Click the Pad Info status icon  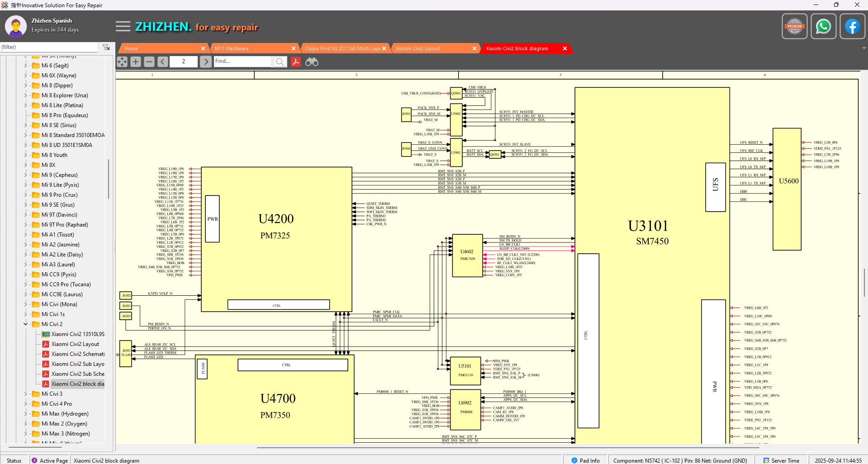[574, 460]
